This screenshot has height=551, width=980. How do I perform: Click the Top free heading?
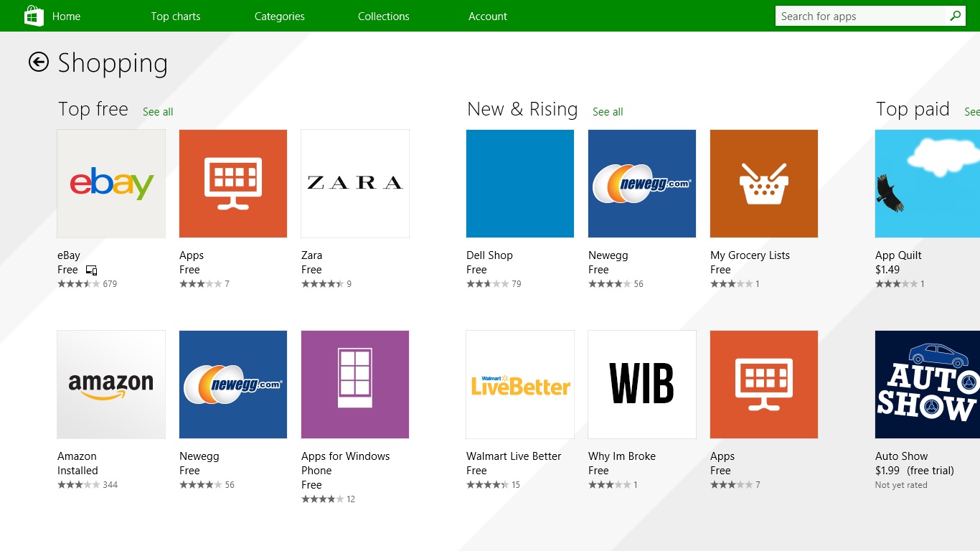[x=93, y=109]
